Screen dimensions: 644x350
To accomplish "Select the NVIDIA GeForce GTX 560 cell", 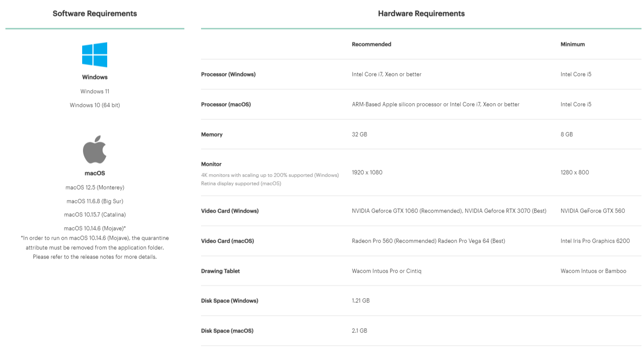I will (592, 211).
